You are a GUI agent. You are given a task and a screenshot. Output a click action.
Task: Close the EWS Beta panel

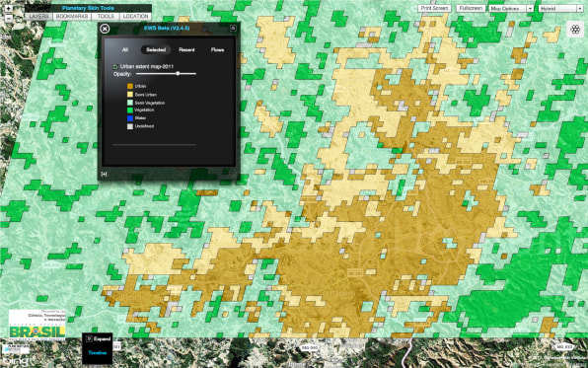105,29
